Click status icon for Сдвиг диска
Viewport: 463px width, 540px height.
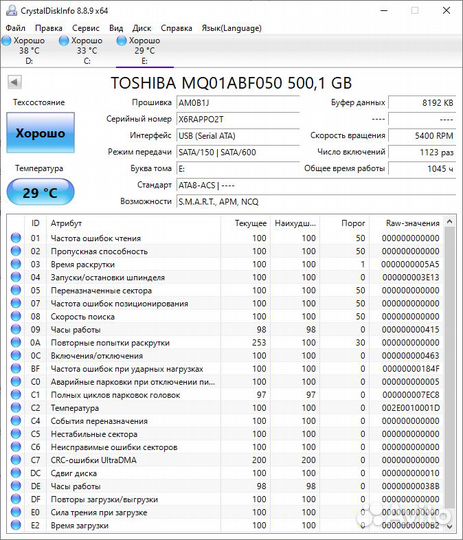coord(16,473)
